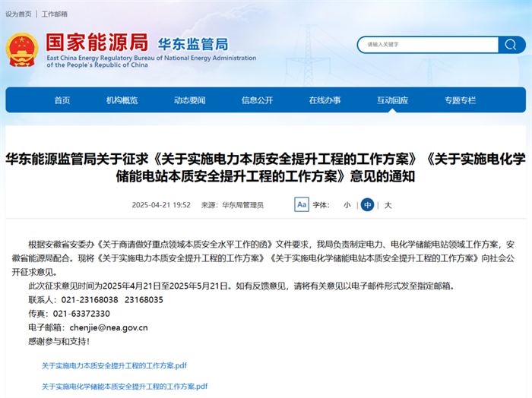Click the national emblem logo

click(x=22, y=50)
